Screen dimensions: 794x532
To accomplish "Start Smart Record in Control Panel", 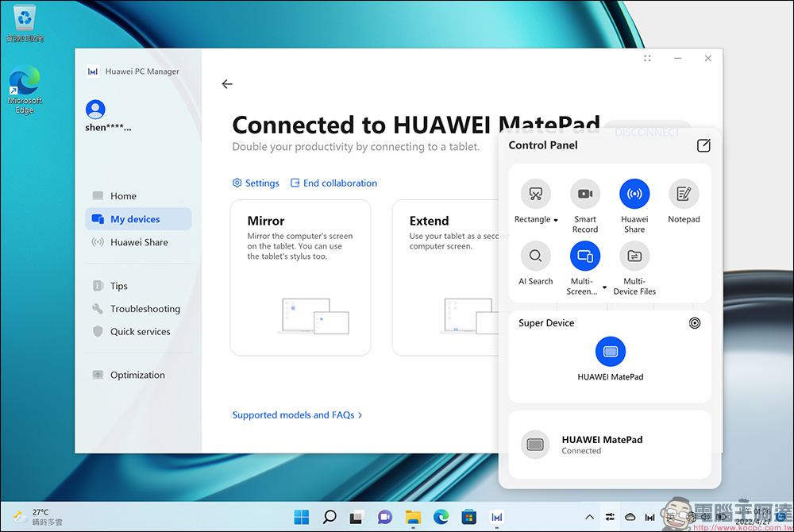I will pyautogui.click(x=585, y=194).
